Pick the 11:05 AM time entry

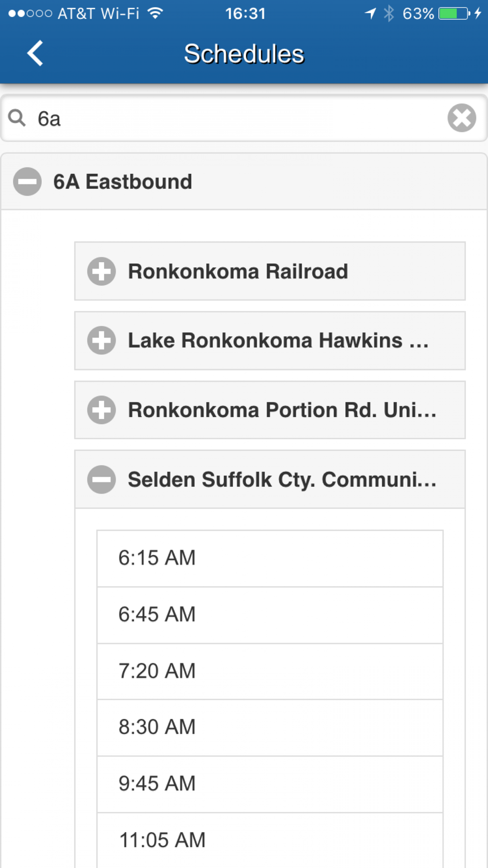270,841
